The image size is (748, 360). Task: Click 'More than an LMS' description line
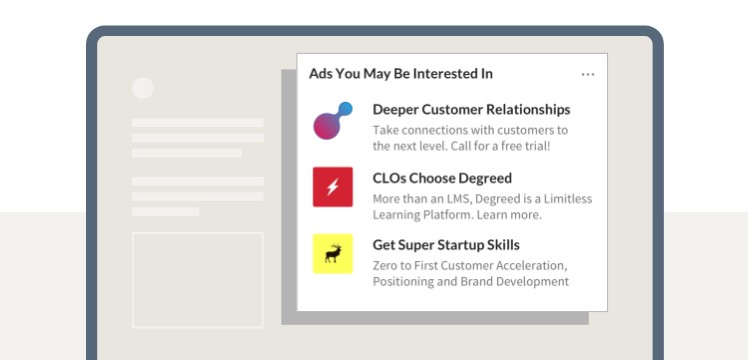[x=482, y=198]
